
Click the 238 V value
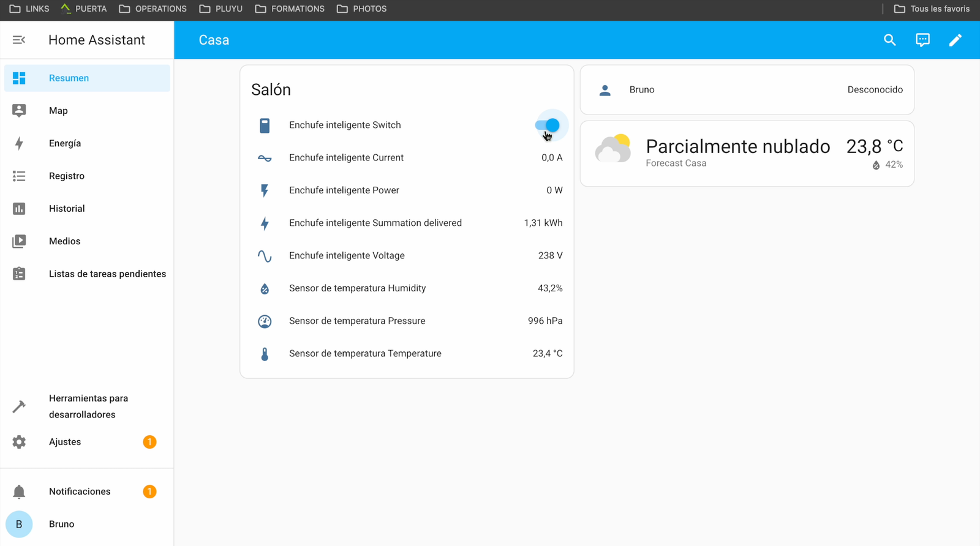point(550,256)
